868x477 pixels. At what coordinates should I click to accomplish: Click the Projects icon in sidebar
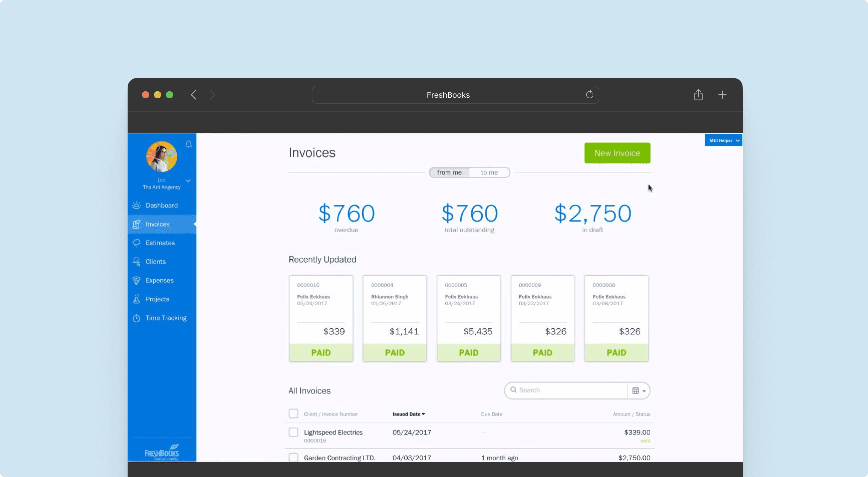pos(137,299)
